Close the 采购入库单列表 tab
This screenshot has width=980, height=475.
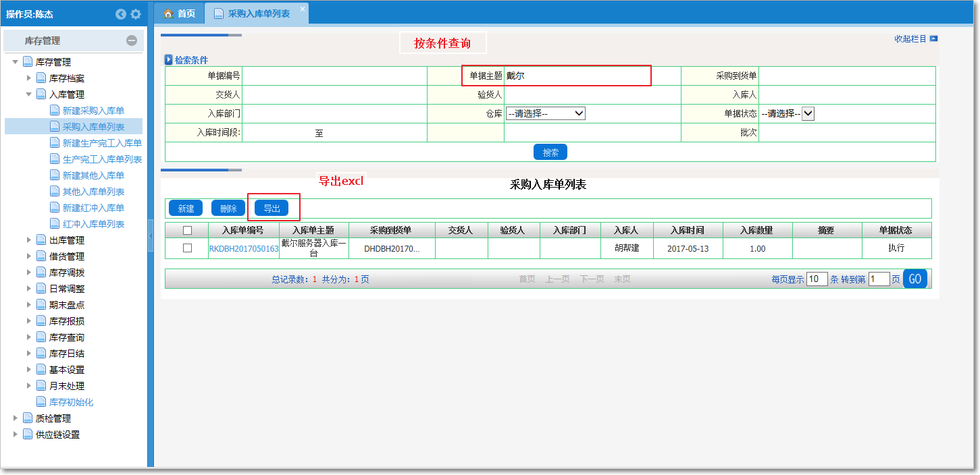coord(302,8)
